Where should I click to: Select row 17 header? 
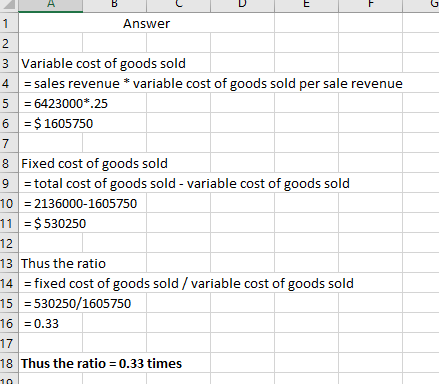click(x=9, y=343)
